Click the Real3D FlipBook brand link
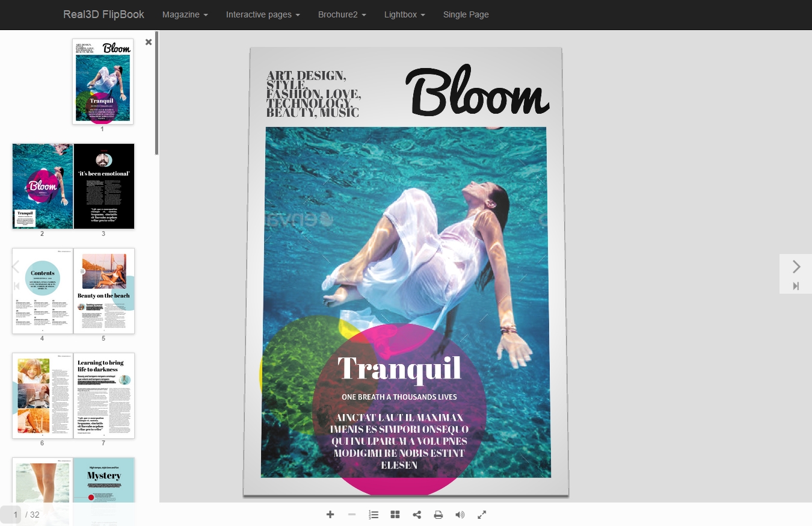The image size is (812, 526). point(103,14)
